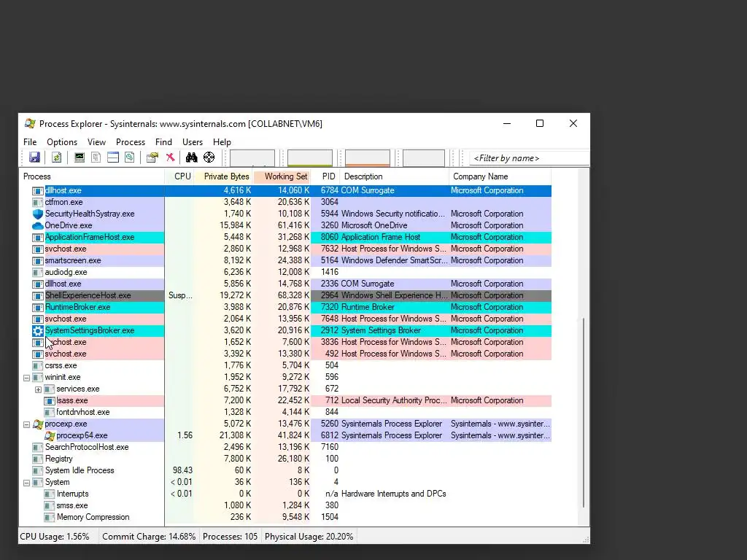
Task: Open the Help menu
Action: tap(222, 142)
